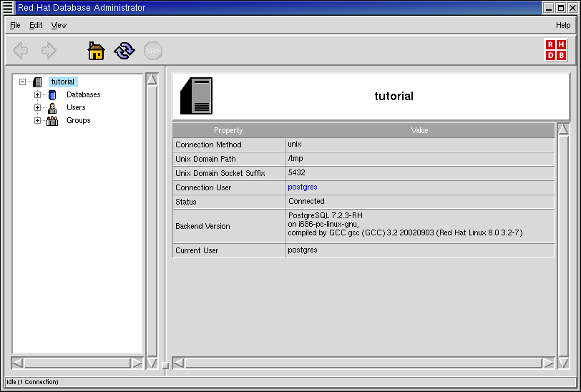
Task: Click the Current User property cell
Action: pyautogui.click(x=229, y=250)
